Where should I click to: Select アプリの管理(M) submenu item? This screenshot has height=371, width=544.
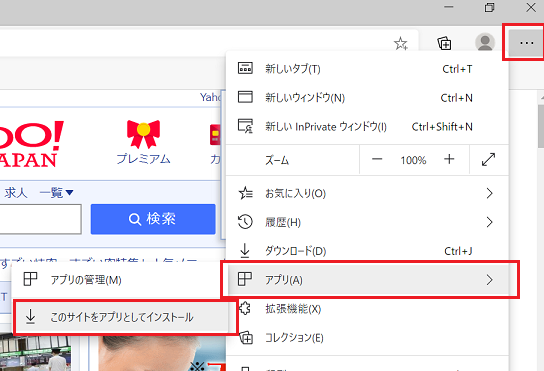click(116, 280)
